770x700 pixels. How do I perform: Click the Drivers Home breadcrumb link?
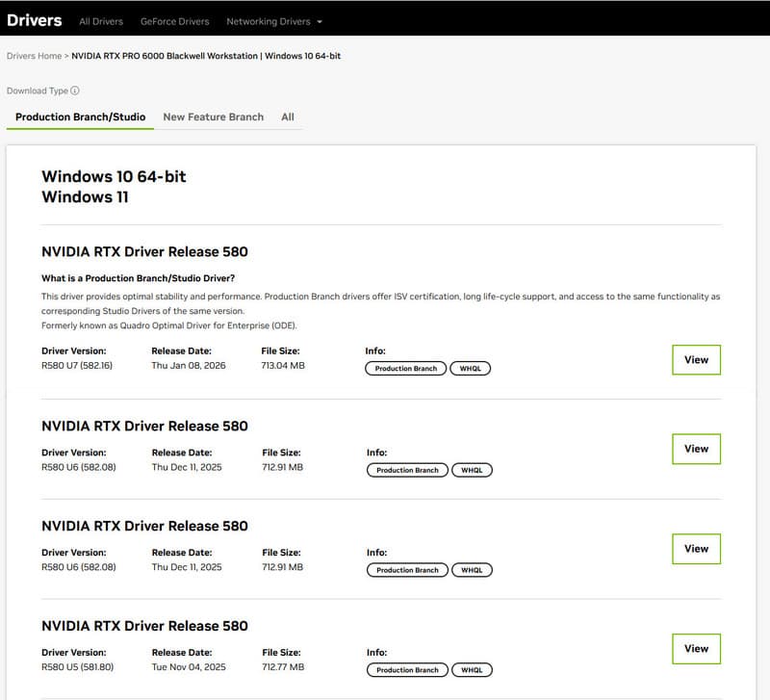34,56
